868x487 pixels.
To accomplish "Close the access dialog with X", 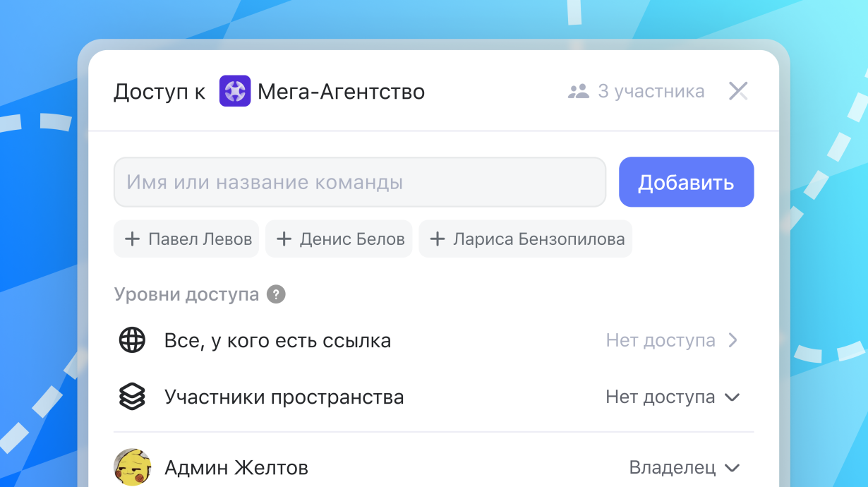I will (x=738, y=91).
